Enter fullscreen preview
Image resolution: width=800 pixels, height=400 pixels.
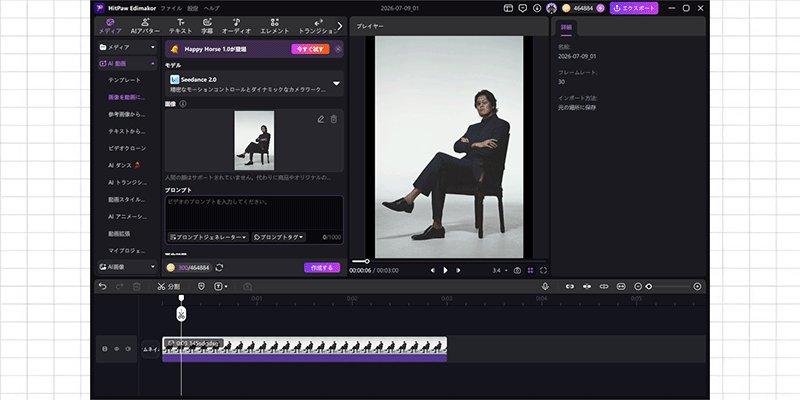(543, 270)
